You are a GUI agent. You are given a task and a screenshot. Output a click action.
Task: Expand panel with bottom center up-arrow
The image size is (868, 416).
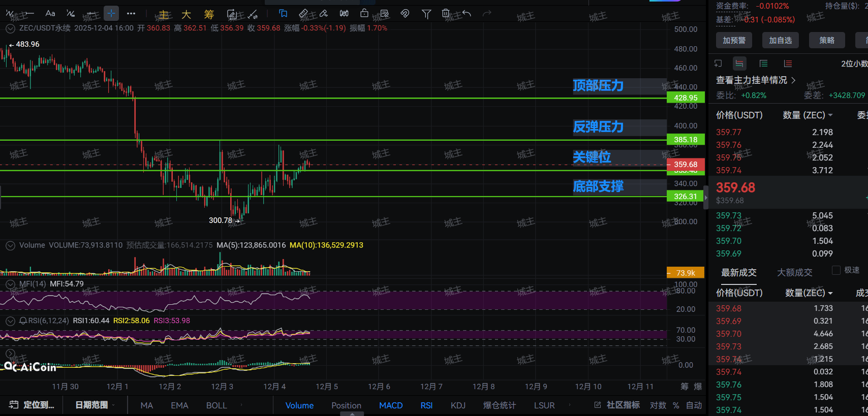tap(352, 413)
